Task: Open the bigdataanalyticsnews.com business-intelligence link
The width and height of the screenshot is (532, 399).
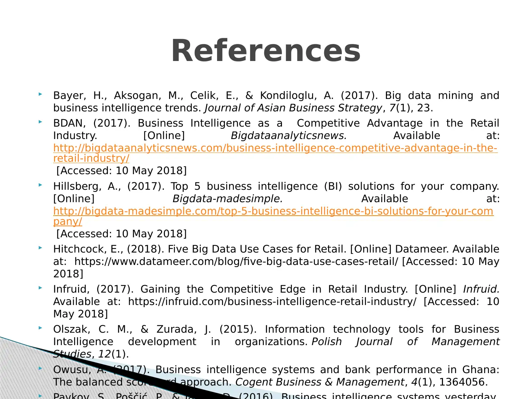Action: point(275,153)
